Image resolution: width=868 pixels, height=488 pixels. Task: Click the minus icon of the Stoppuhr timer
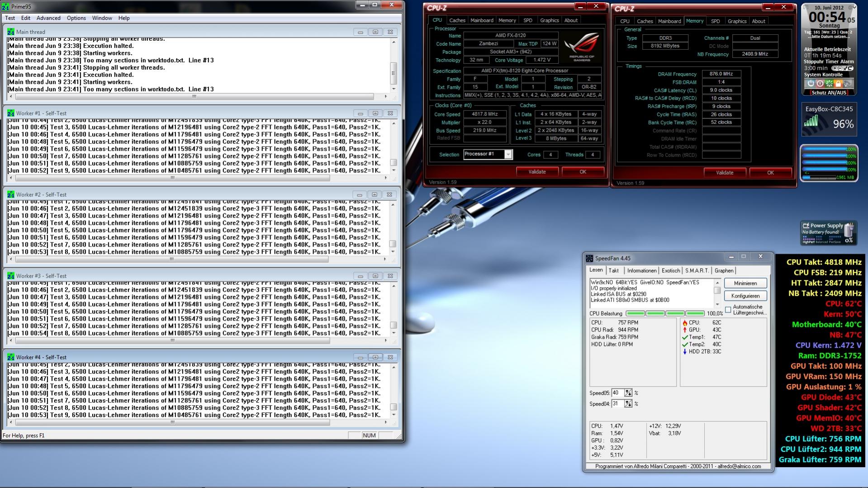(840, 68)
